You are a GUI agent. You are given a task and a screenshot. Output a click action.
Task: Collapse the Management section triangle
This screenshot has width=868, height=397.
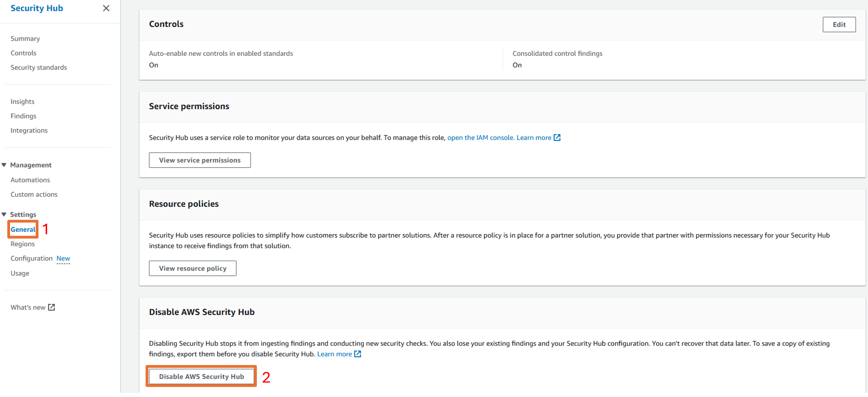pos(4,165)
